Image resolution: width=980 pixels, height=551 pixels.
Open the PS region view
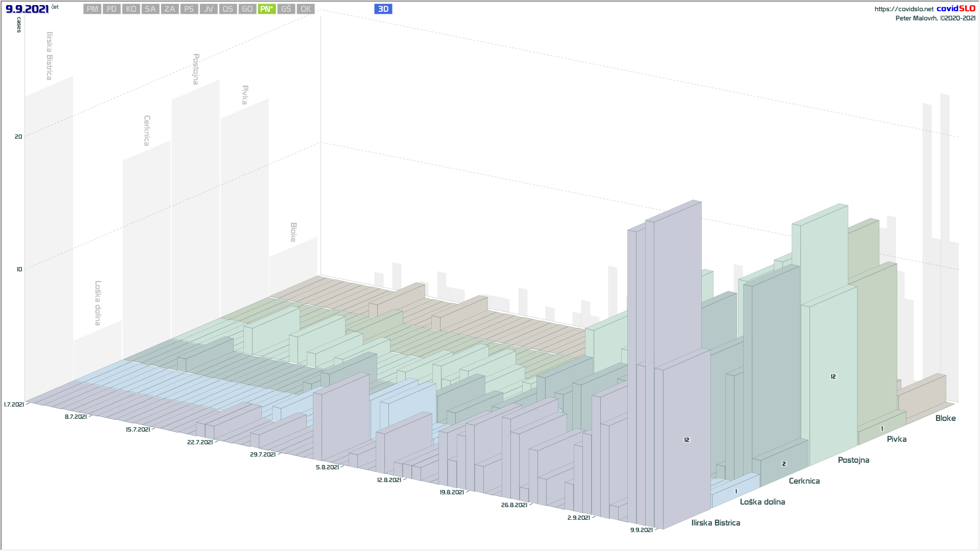(189, 9)
